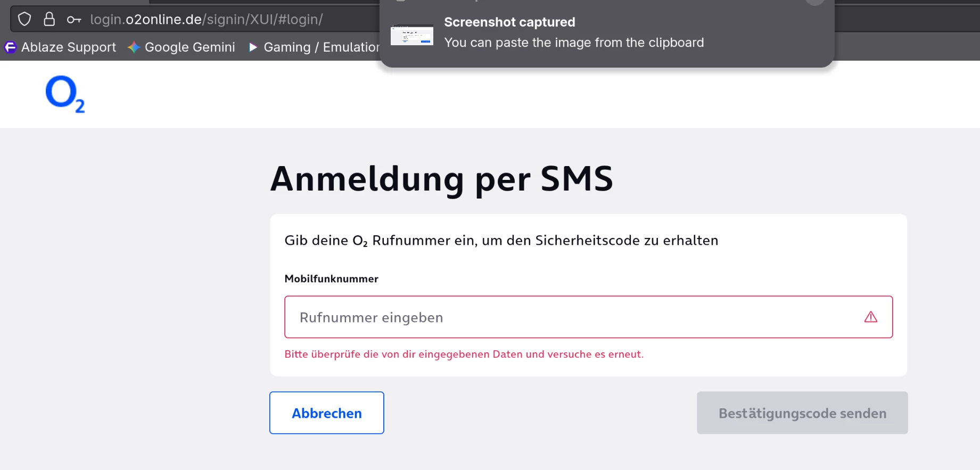Click the red error message text
The height and width of the screenshot is (470, 980).
coord(464,354)
